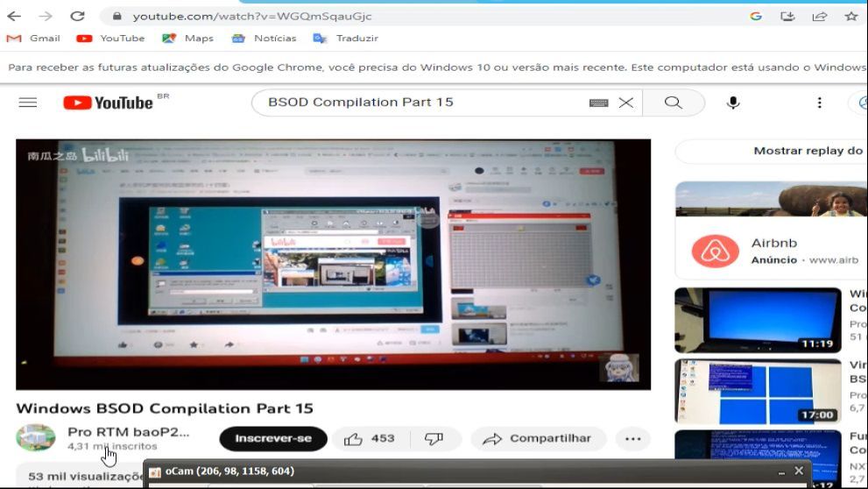
Task: Reload the page in Chrome
Action: [x=77, y=16]
